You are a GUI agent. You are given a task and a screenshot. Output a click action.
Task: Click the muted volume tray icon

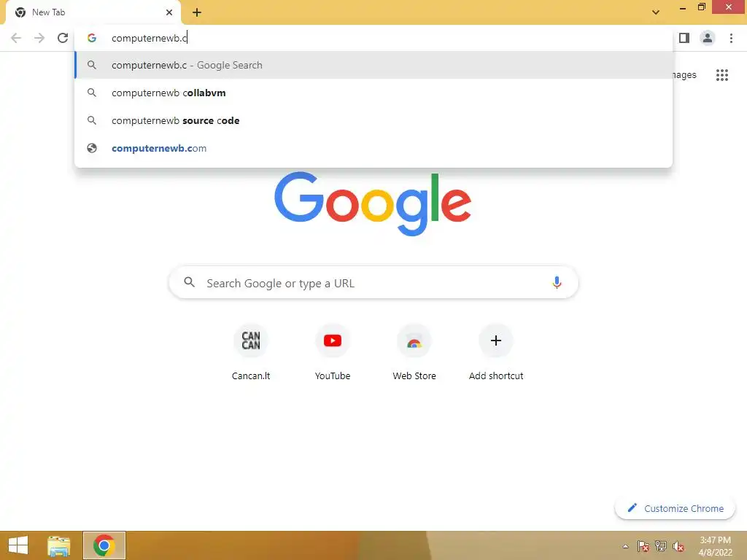point(678,546)
